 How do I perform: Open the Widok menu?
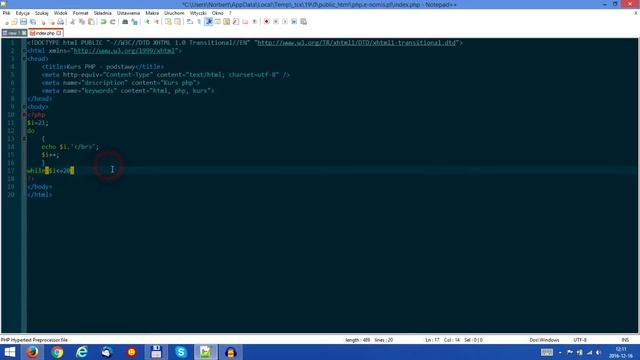pos(60,13)
